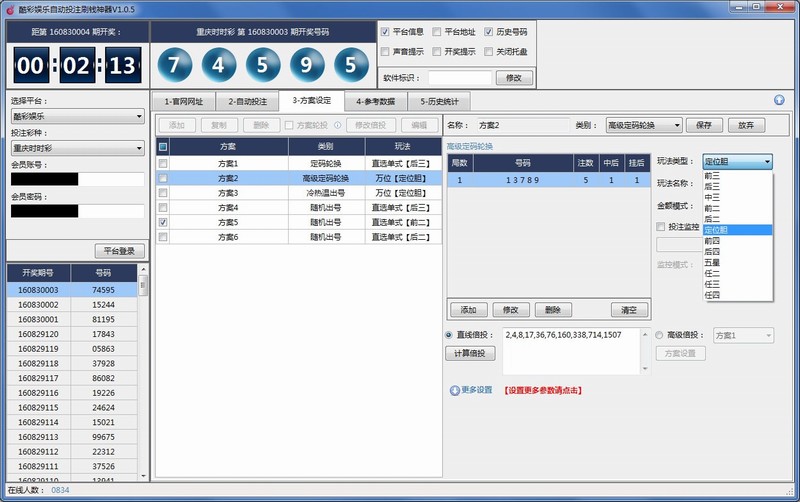Open the 类别 combo box
This screenshot has width=800, height=502.
[x=643, y=126]
